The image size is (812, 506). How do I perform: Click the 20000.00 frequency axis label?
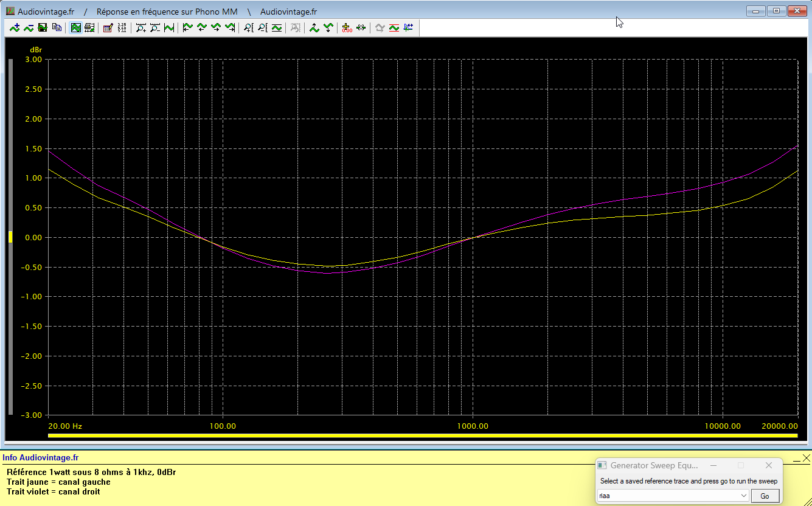click(780, 426)
